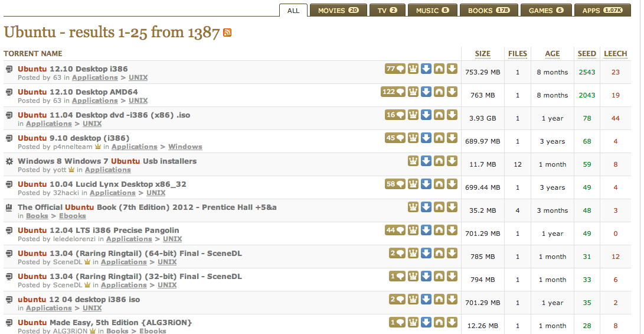Open Ubuntu 9.10 desktop (i386) torrent title
Screen dimensions: 644x334
pos(74,138)
